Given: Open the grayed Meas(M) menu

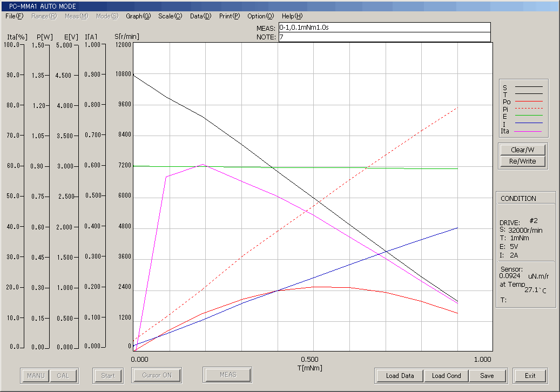Looking at the screenshot, I should pyautogui.click(x=77, y=16).
